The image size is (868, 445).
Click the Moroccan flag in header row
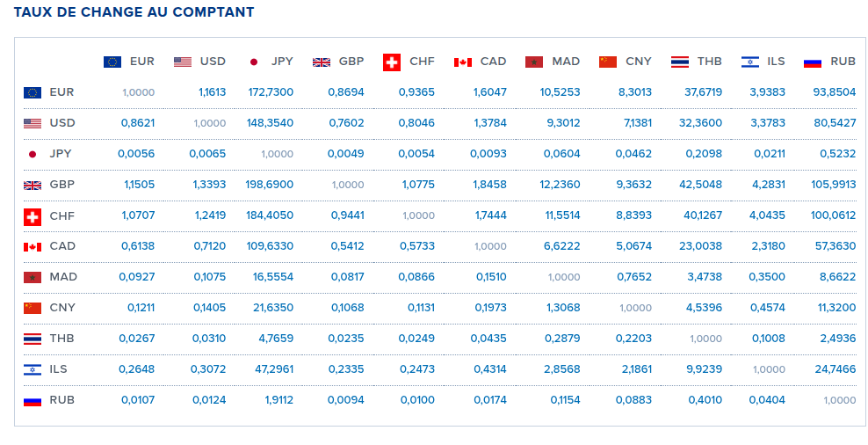tap(534, 62)
